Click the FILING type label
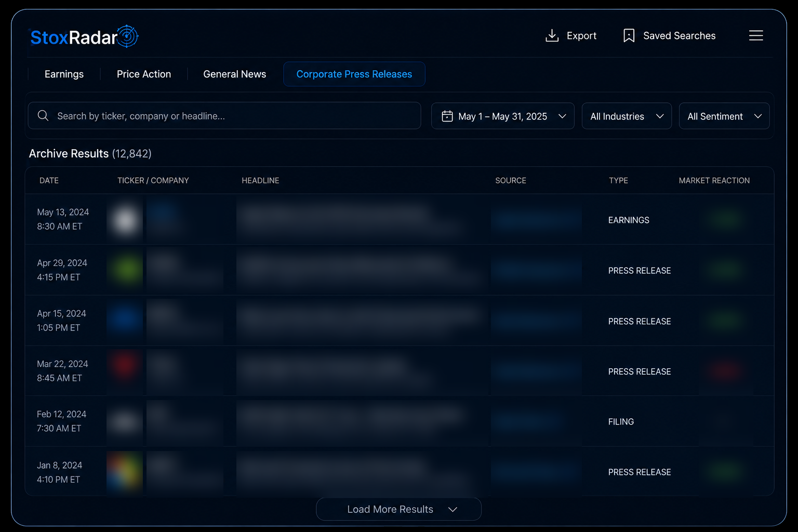 (x=621, y=422)
